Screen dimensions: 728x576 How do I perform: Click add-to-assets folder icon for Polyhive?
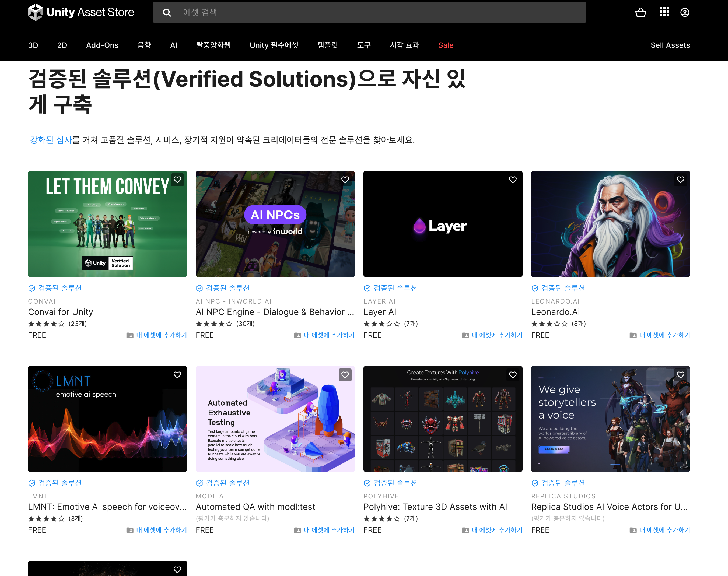pyautogui.click(x=465, y=530)
